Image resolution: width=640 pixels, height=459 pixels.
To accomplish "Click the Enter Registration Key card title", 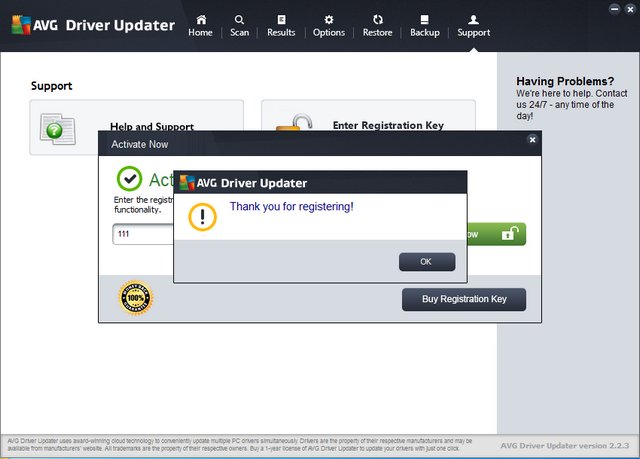I will click(x=388, y=125).
